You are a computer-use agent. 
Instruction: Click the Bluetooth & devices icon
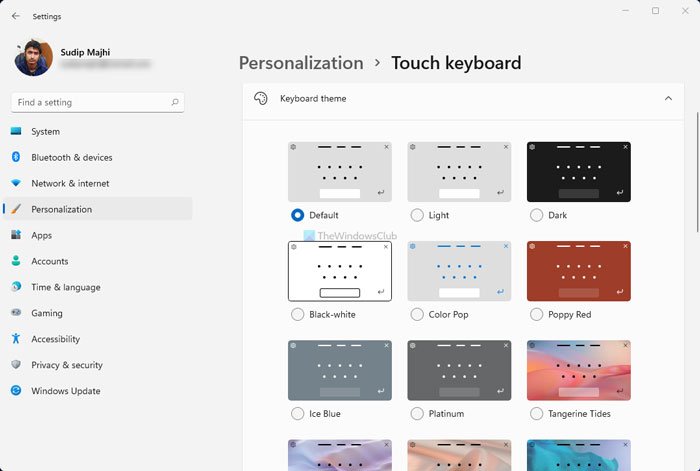pyautogui.click(x=16, y=158)
